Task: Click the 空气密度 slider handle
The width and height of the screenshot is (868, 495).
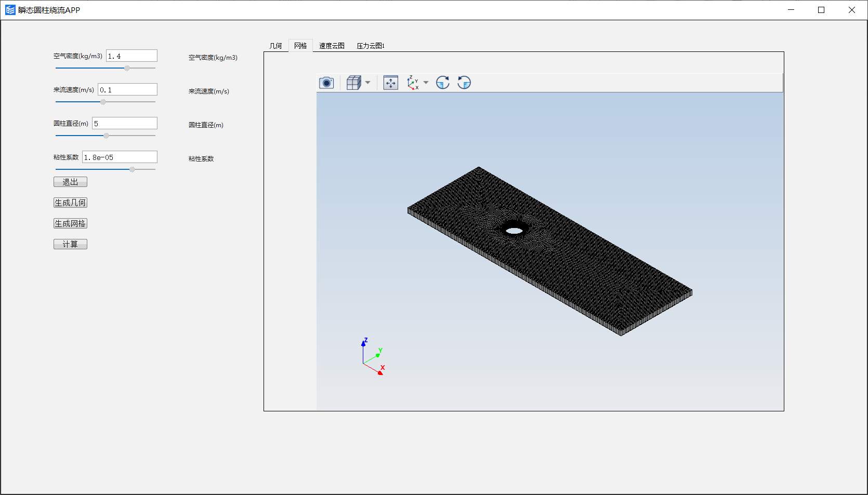Action: click(x=127, y=68)
